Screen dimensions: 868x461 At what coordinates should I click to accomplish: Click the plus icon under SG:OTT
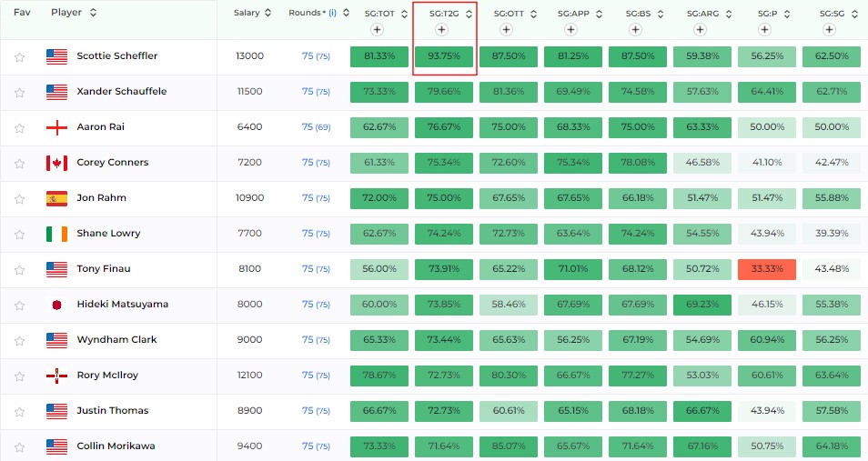(x=506, y=30)
